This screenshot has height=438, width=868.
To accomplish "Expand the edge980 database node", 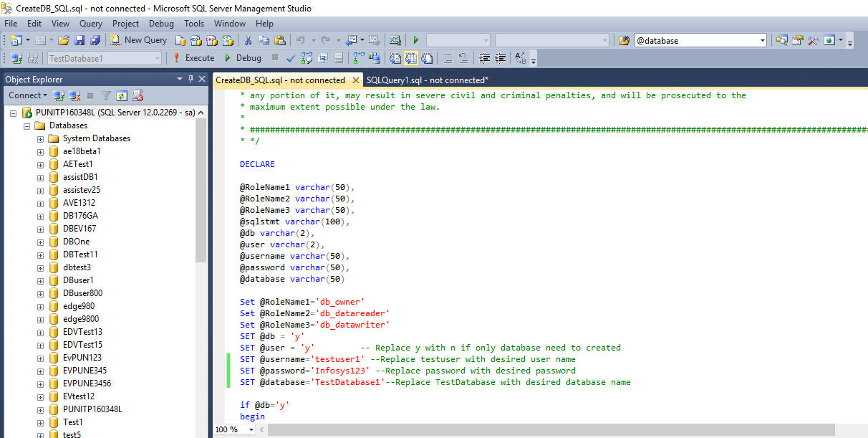I will [x=40, y=306].
